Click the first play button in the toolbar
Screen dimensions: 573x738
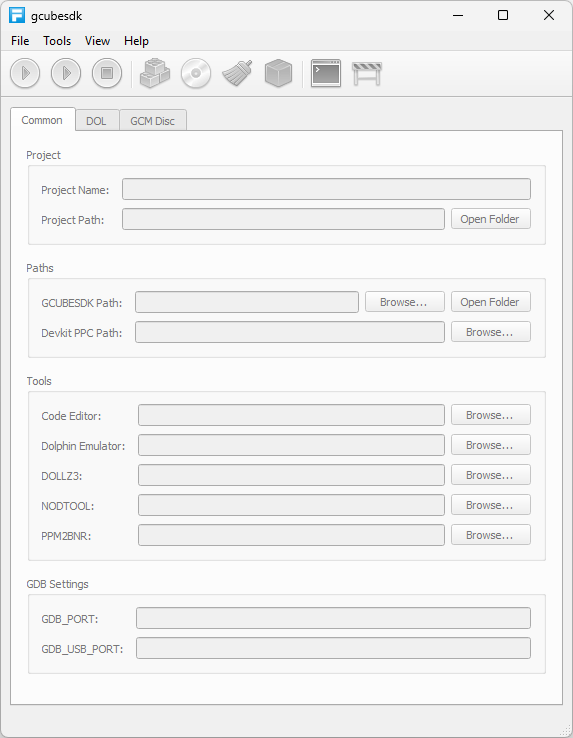point(25,73)
